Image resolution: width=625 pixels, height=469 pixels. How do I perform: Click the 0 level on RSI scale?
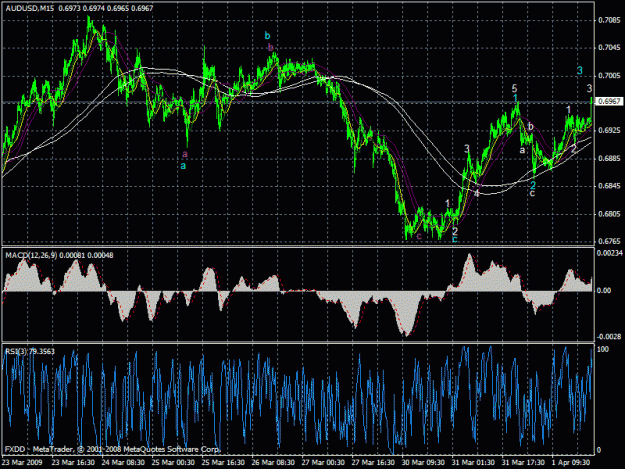click(599, 450)
